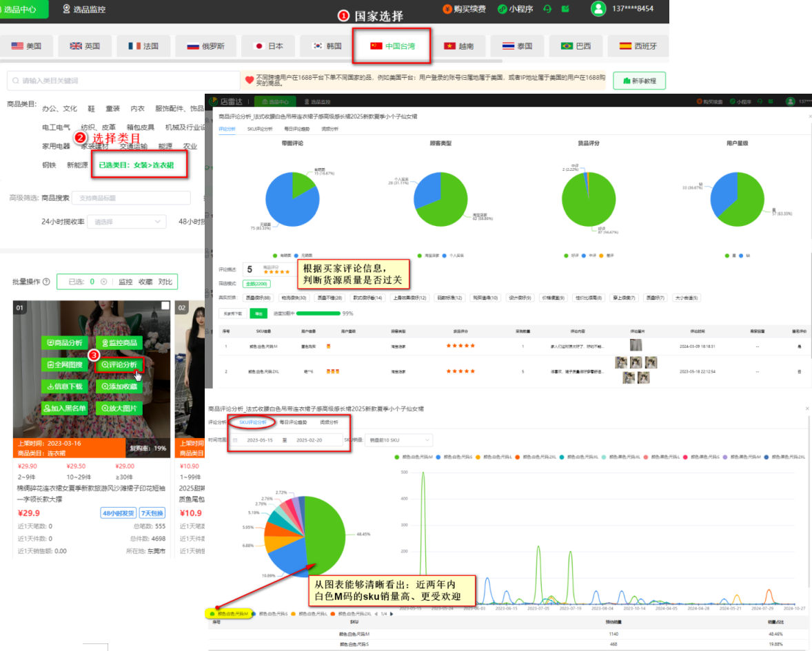Go to next legend page arrow at 1/4

click(392, 614)
